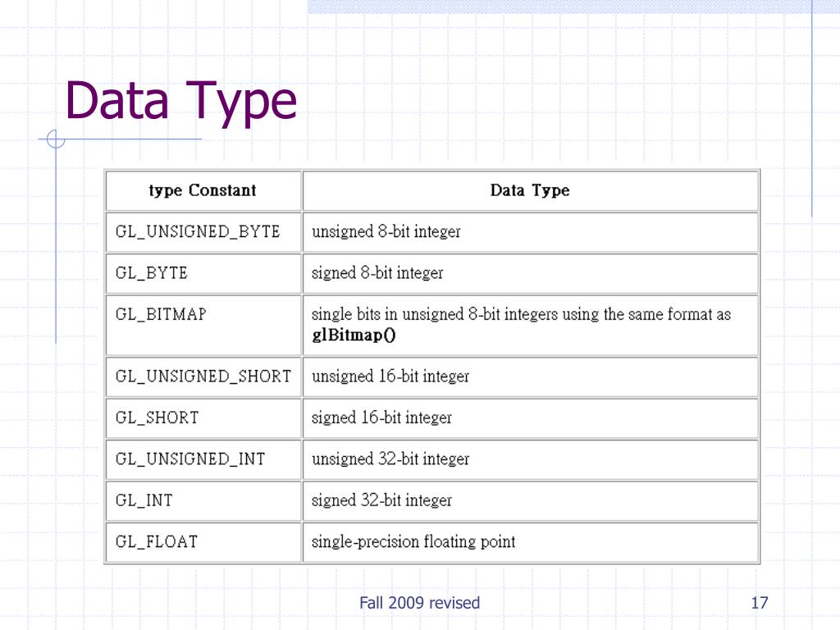
Task: Click the GL_UNSIGNED_BYTE cell
Action: [x=203, y=232]
